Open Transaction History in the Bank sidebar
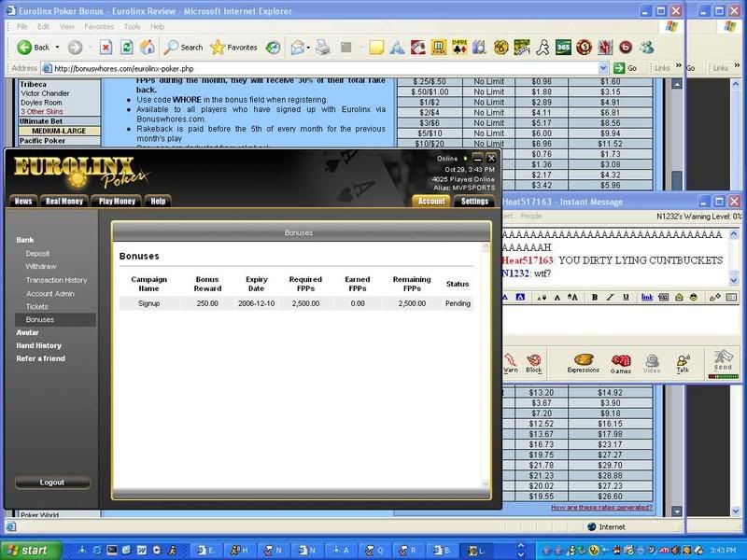This screenshot has width=747, height=560. pos(56,280)
